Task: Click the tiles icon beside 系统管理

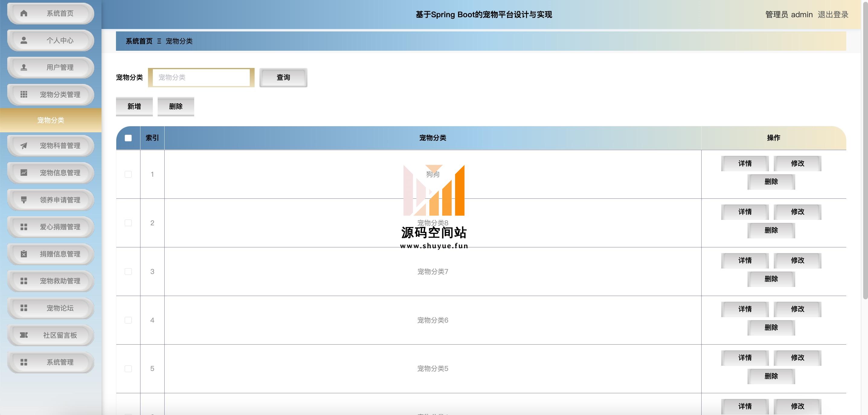Action: 24,362
